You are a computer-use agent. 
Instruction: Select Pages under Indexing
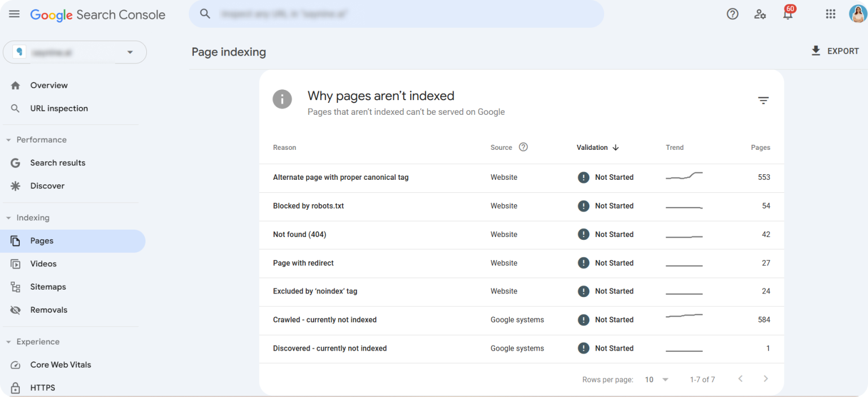(42, 240)
